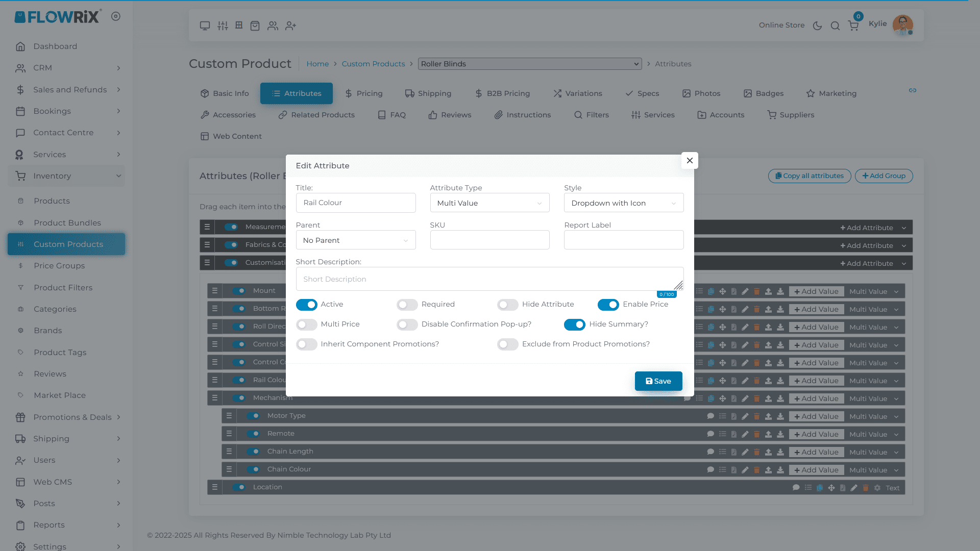Click the Save button in Edit Attribute
This screenshot has height=551, width=980.
coord(658,381)
